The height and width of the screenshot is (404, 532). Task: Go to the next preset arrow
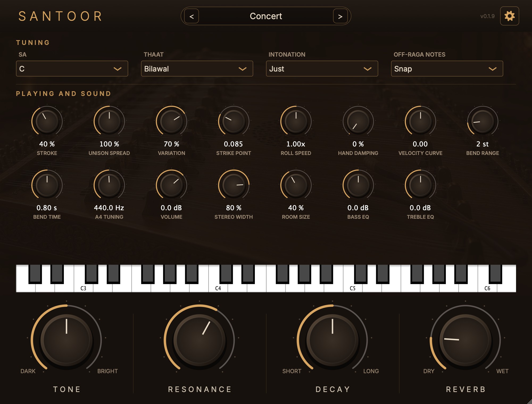click(340, 16)
